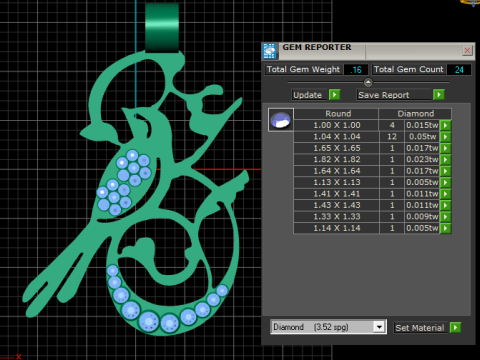The height and width of the screenshot is (360, 480).
Task: Close the Gem Reporter panel
Action: (467, 50)
